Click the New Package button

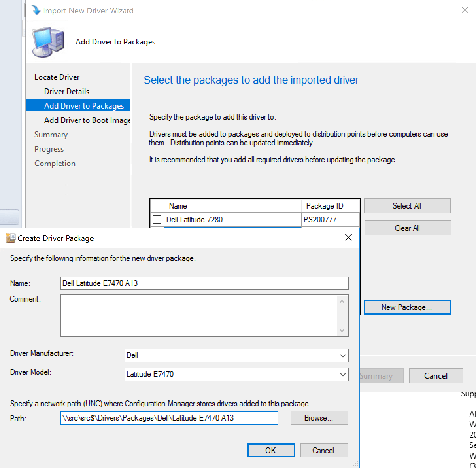407,307
